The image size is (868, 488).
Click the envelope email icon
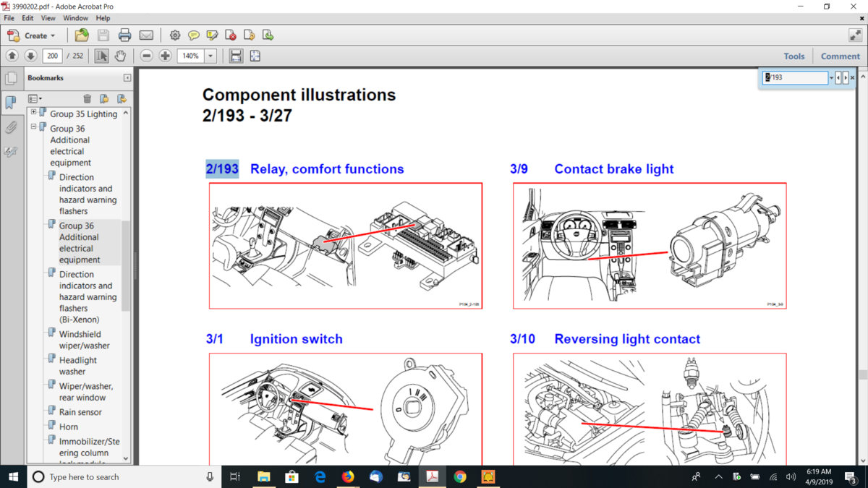(146, 35)
